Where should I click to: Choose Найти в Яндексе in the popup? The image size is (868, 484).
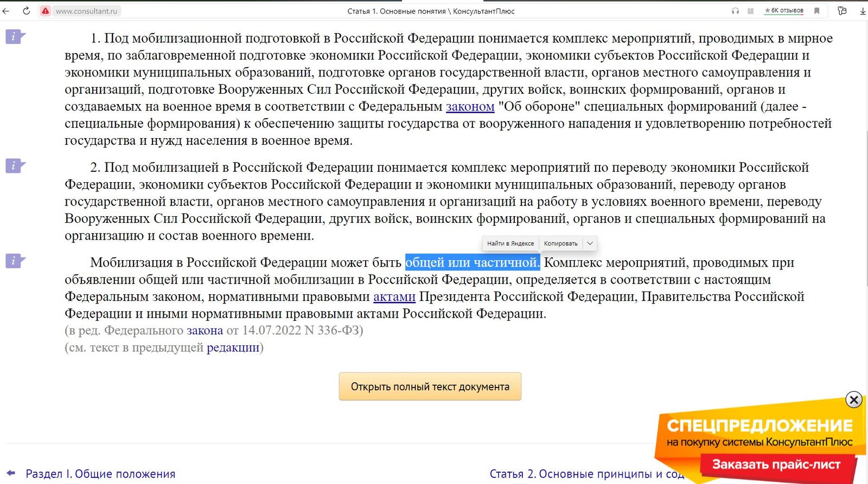510,243
